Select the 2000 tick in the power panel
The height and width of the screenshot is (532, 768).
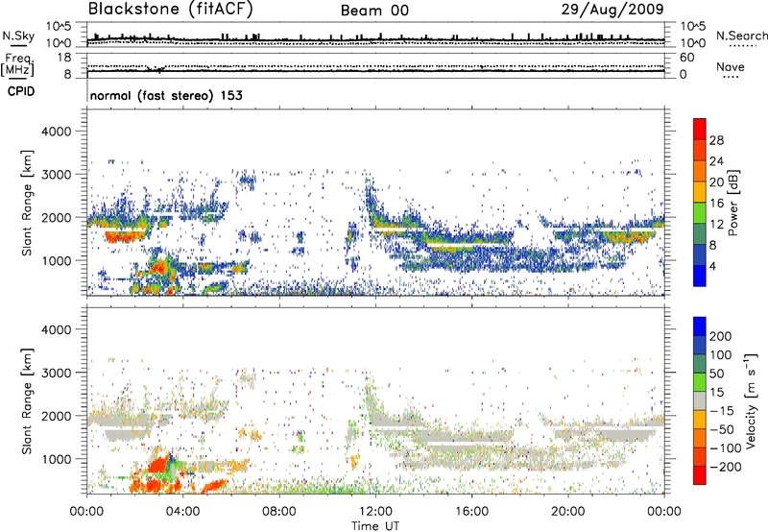57,217
